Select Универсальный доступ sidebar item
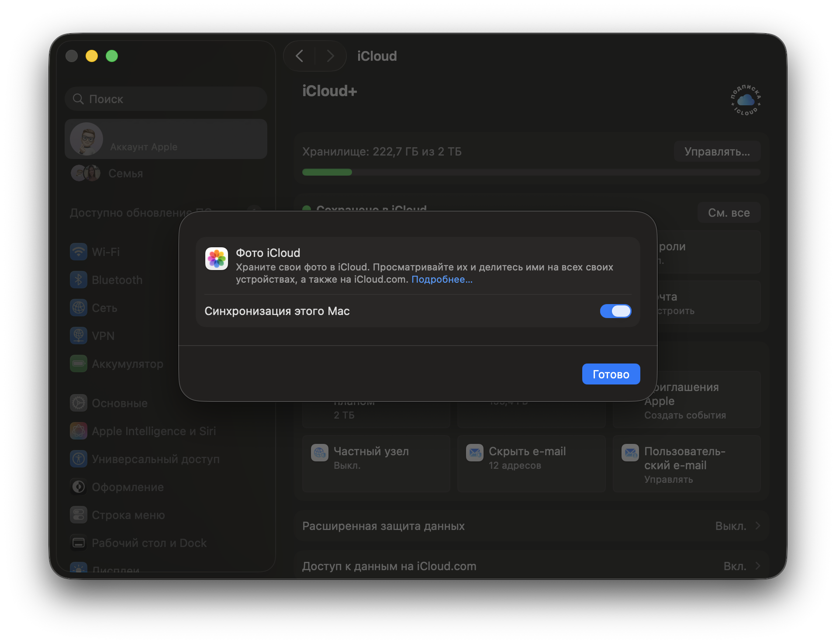Viewport: 836px width, 644px height. (166, 459)
